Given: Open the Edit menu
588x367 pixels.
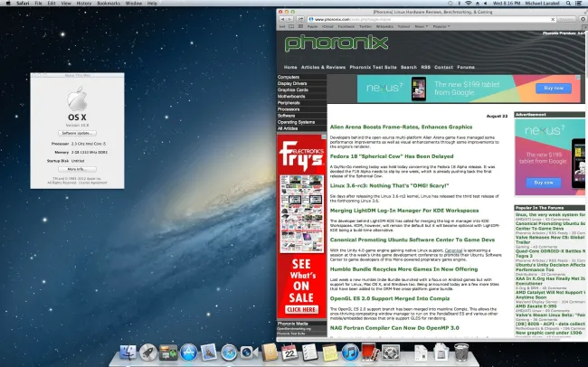Looking at the screenshot, I should coord(52,3).
